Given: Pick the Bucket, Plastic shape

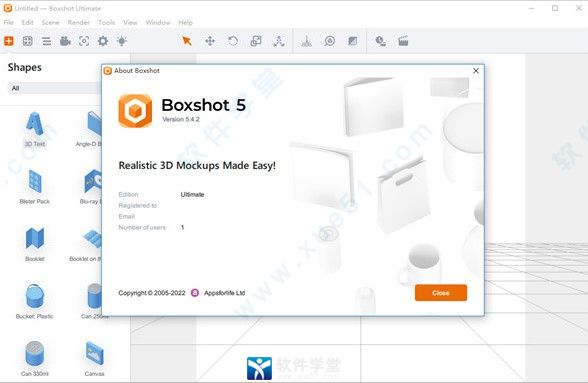Looking at the screenshot, I should coord(34,301).
